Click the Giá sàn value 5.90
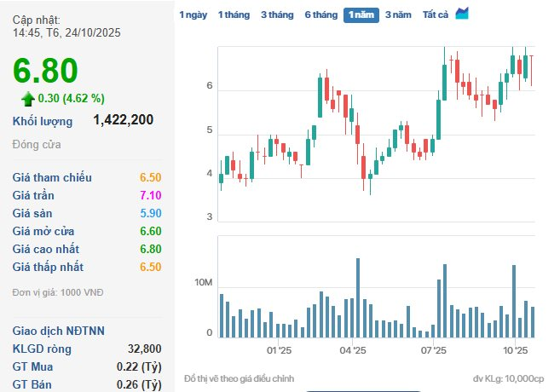 pos(151,213)
